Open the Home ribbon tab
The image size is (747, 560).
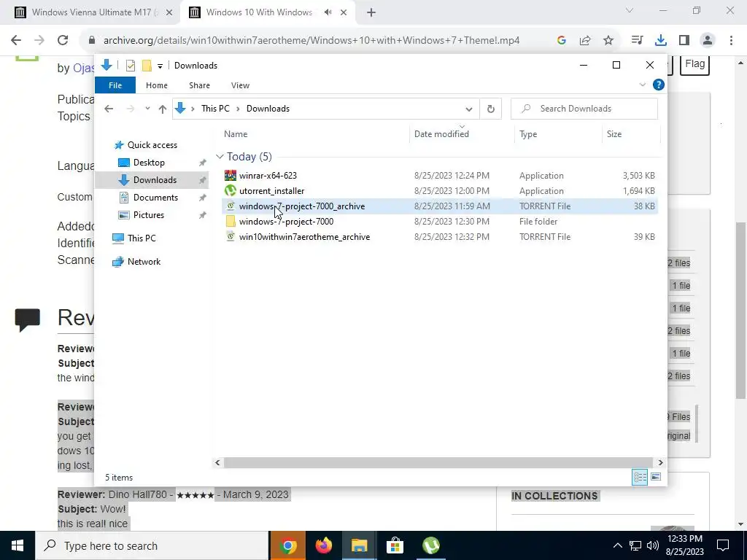157,85
